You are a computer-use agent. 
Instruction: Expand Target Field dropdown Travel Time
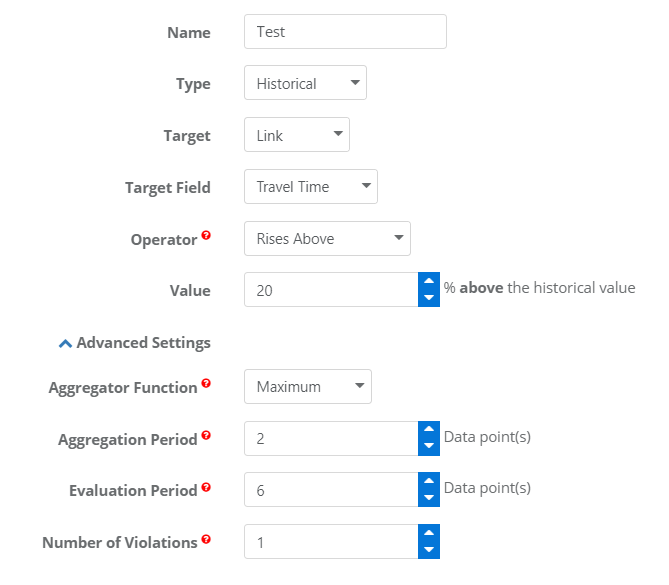pos(311,186)
